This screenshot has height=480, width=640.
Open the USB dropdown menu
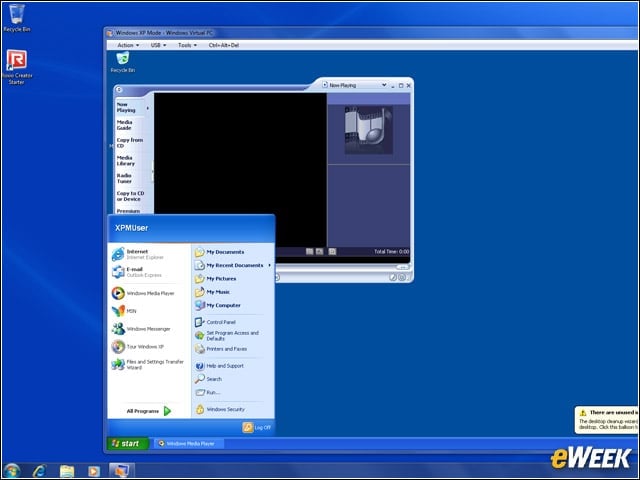coord(158,45)
